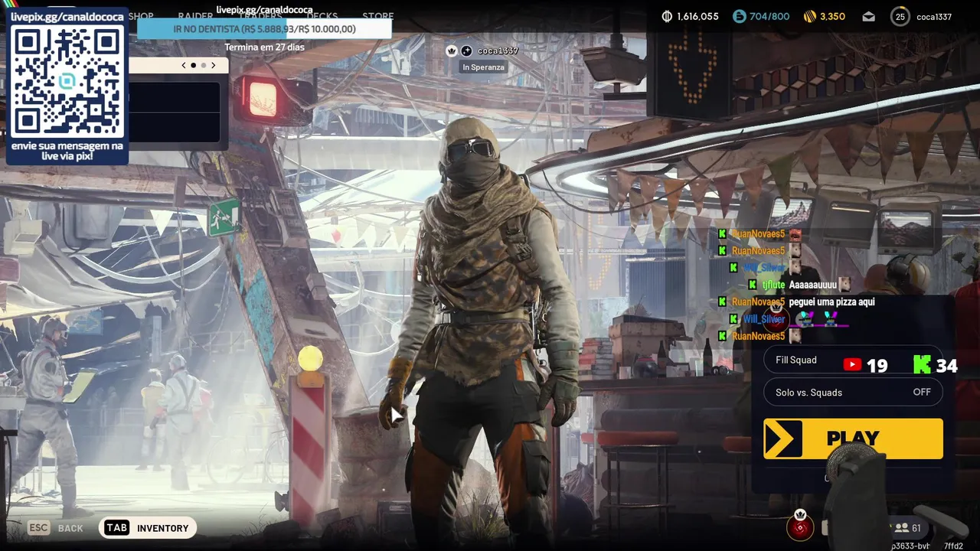Open the STORE tab
Image resolution: width=980 pixels, height=551 pixels.
pyautogui.click(x=377, y=16)
